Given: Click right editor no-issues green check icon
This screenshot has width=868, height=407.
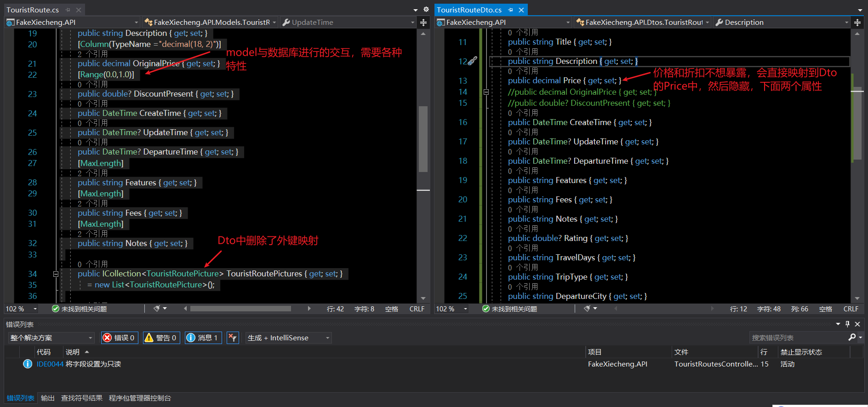Looking at the screenshot, I should pyautogui.click(x=486, y=309).
